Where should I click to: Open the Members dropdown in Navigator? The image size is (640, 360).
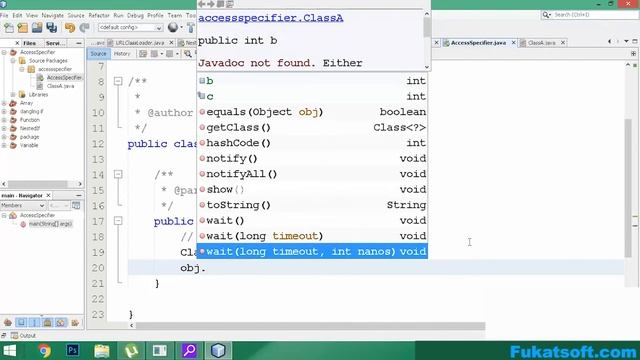(22, 205)
